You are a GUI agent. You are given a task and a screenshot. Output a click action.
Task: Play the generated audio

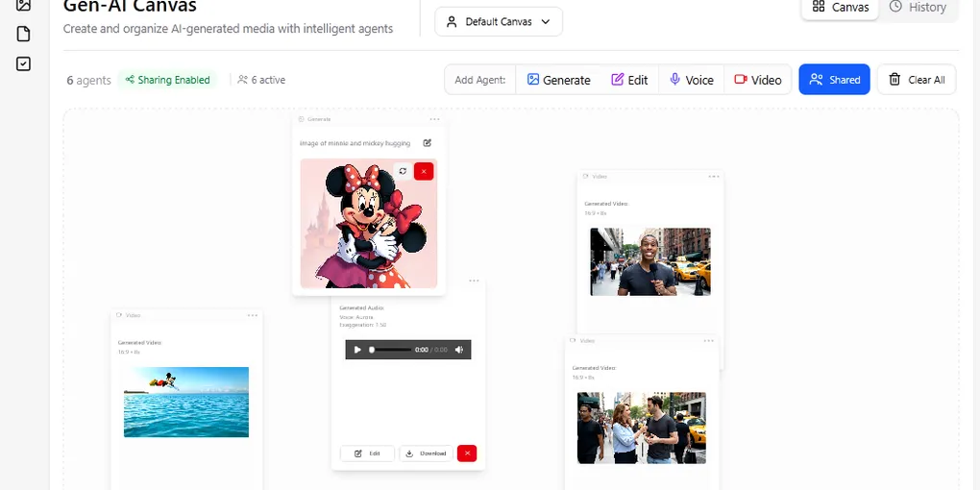click(357, 350)
